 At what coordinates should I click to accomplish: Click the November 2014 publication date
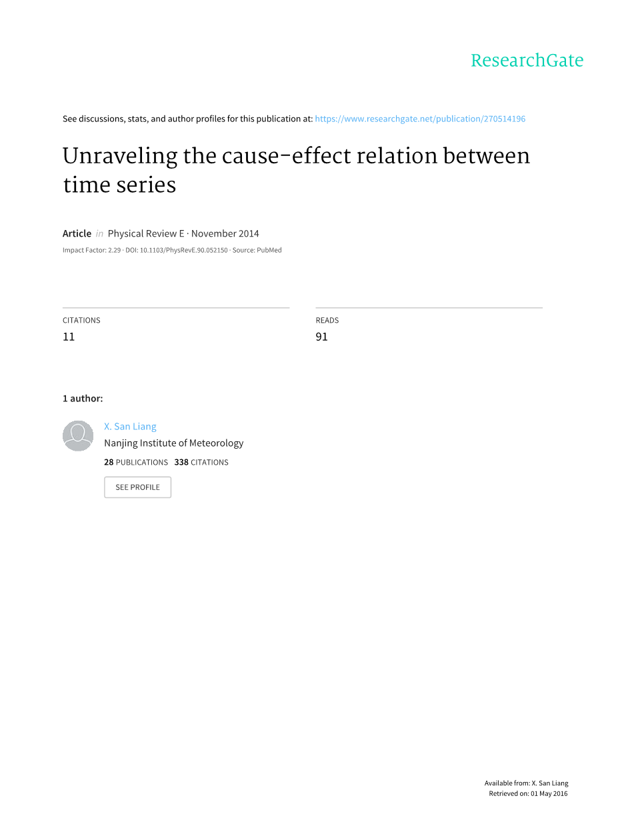[x=225, y=233]
